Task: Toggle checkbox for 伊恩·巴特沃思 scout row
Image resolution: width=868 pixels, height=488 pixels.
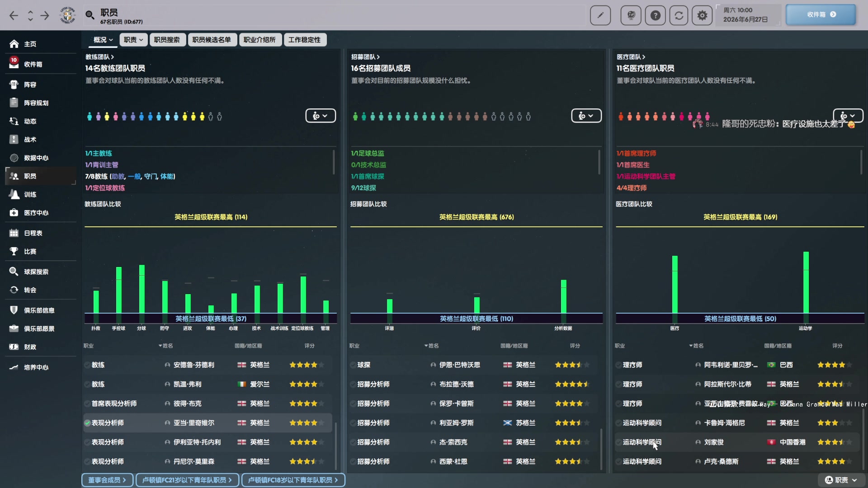Action: [x=353, y=365]
